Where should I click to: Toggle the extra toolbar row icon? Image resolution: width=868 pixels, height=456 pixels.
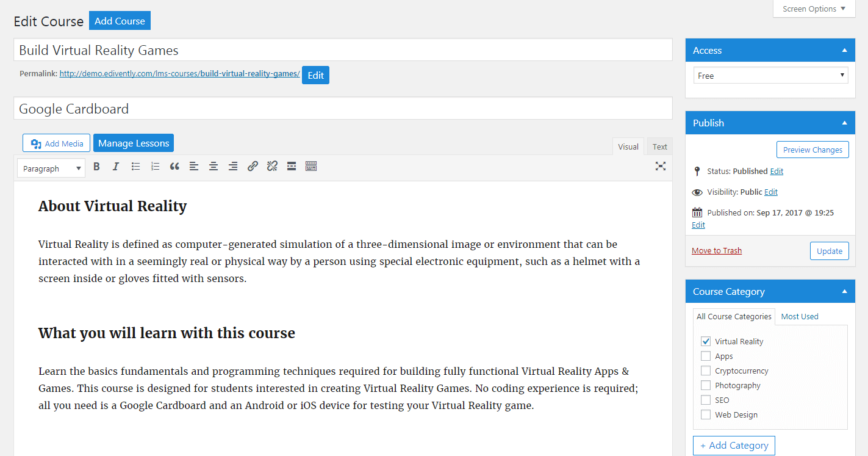[311, 166]
